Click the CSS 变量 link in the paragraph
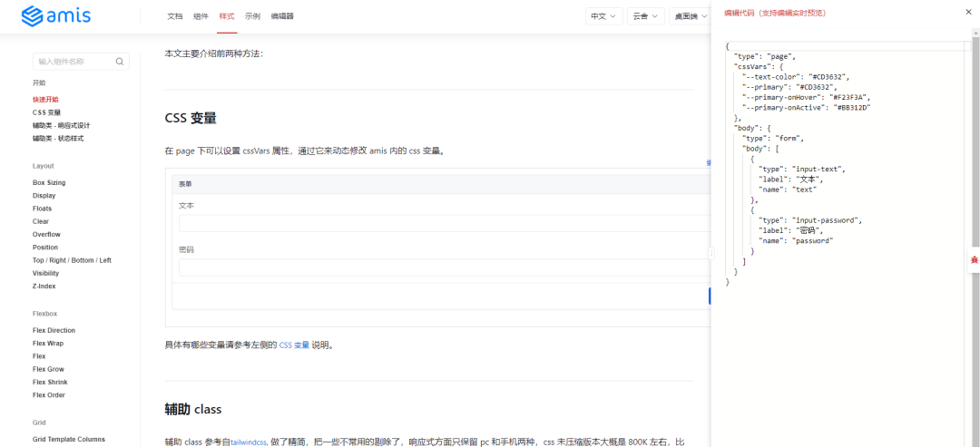980x447 pixels. 294,345
